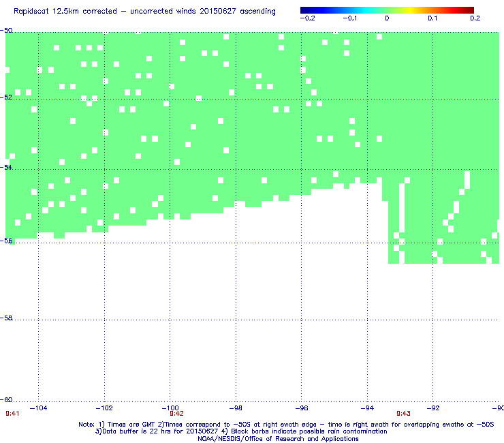Click the -54 latitude axis label
504x443 pixels.
[6, 167]
